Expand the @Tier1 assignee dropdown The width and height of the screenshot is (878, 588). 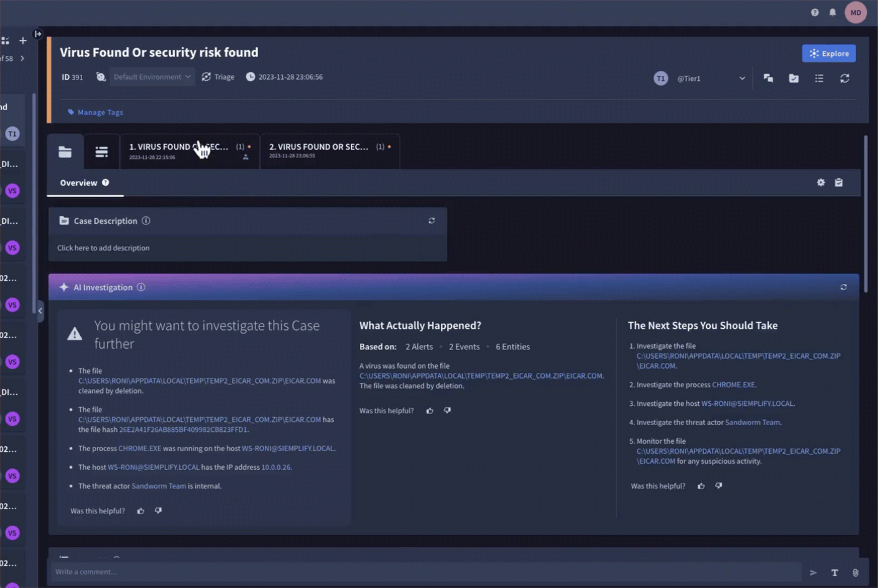[x=741, y=79]
